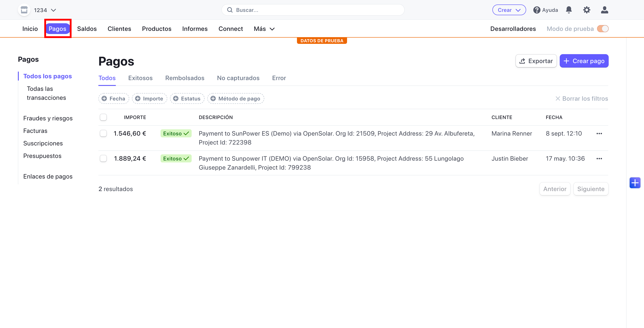The height and width of the screenshot is (328, 644).
Task: Add an Estatus filter
Action: (x=187, y=99)
